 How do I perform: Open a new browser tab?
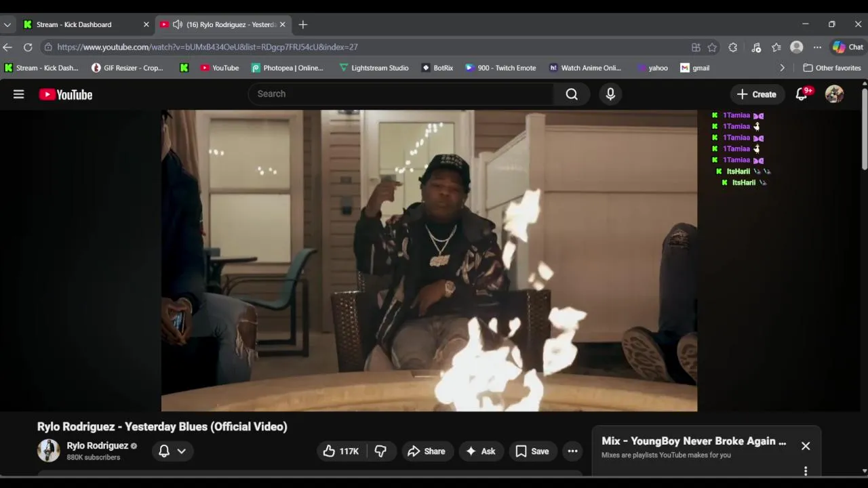pos(303,24)
